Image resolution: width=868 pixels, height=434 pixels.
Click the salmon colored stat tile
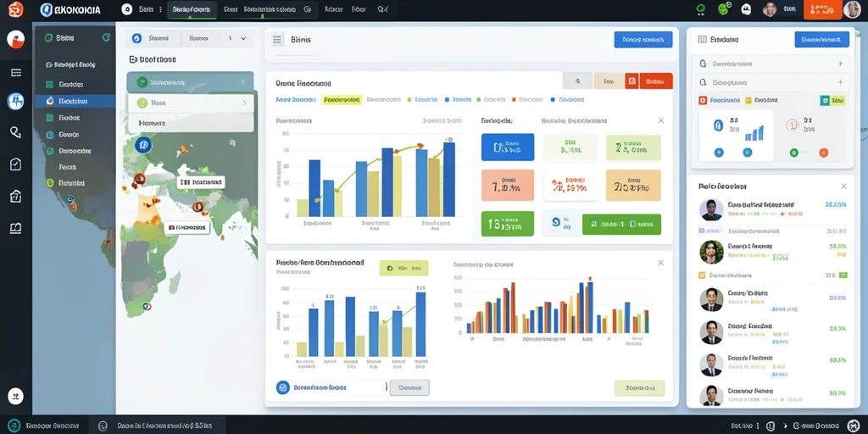tap(508, 185)
